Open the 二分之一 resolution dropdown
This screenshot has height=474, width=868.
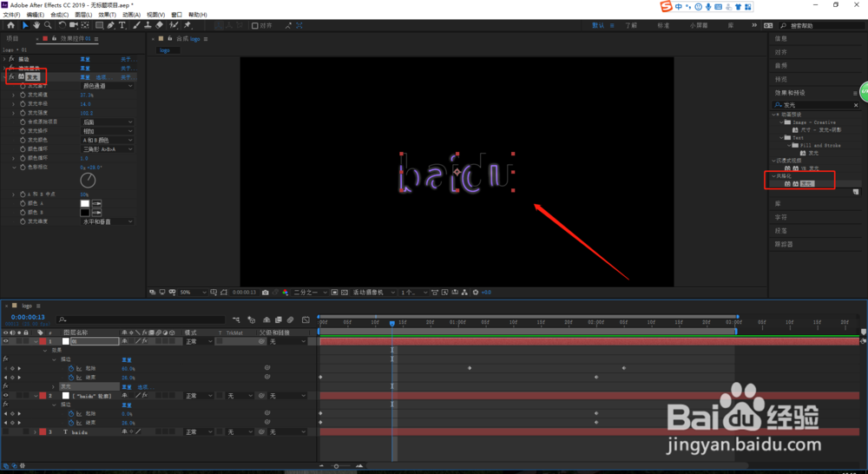pyautogui.click(x=311, y=293)
